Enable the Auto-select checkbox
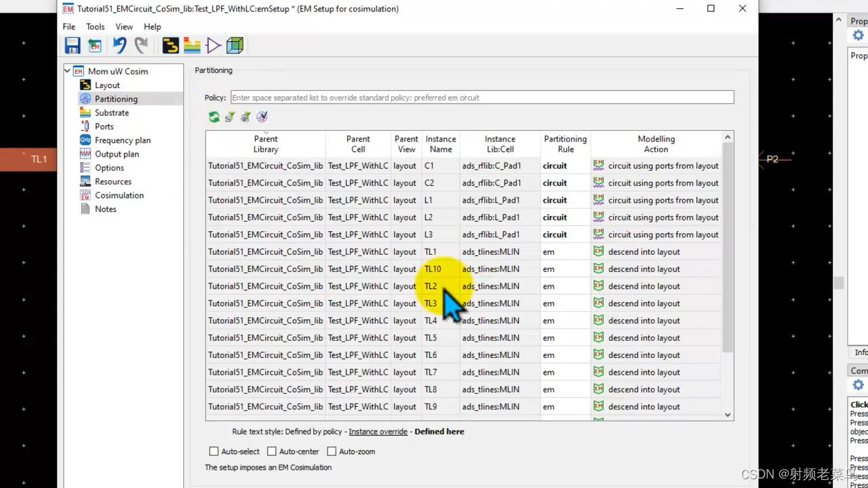The image size is (868, 488). point(214,451)
